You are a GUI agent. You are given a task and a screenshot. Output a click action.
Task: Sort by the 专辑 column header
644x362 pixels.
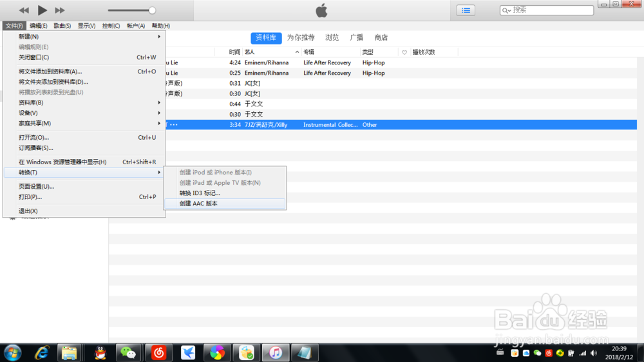pos(331,52)
